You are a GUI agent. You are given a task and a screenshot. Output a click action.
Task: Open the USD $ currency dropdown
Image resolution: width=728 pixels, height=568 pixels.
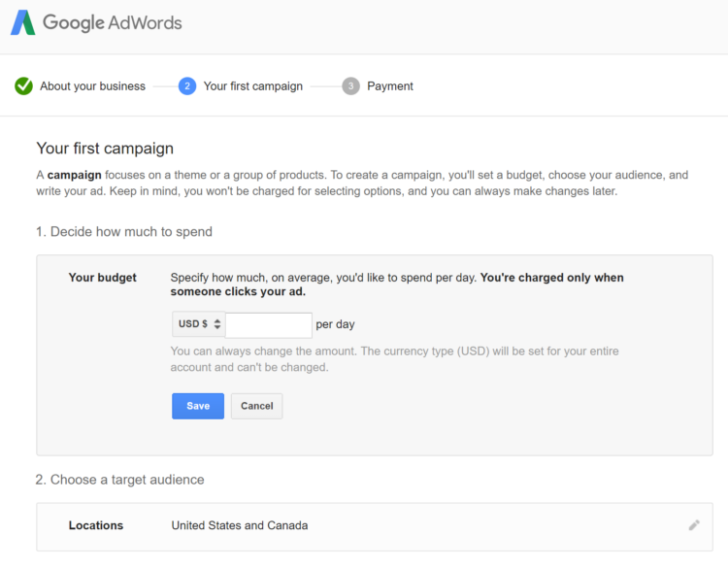pyautogui.click(x=199, y=324)
